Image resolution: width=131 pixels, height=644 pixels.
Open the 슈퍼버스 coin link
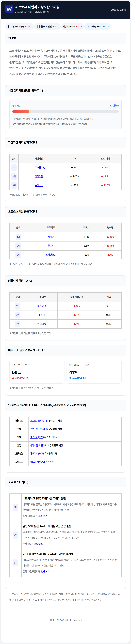[x=39, y=185]
